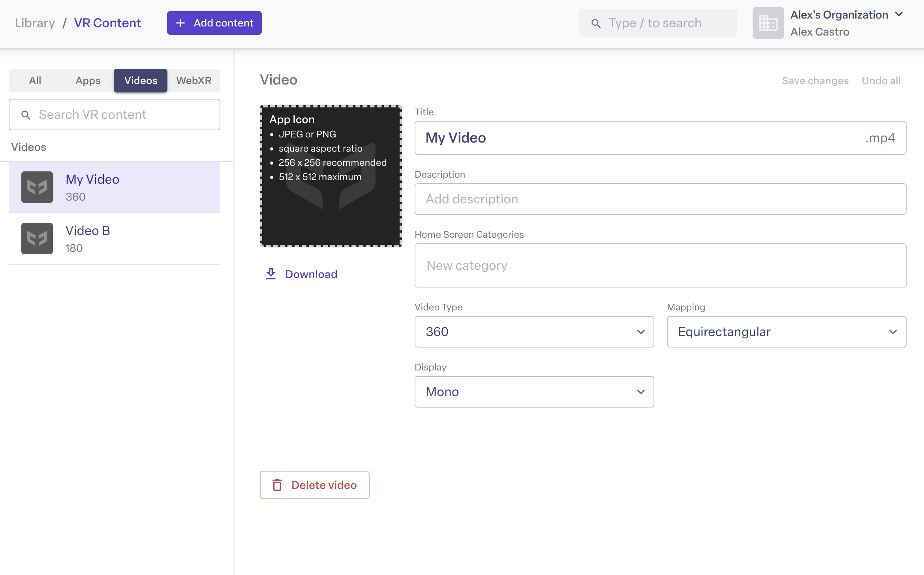The width and height of the screenshot is (924, 575).
Task: Click the New category field
Action: (x=661, y=265)
